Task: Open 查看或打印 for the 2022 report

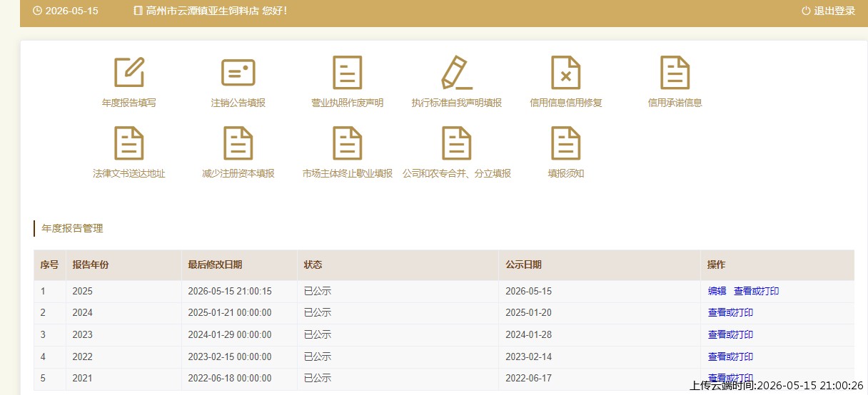Action: point(730,356)
